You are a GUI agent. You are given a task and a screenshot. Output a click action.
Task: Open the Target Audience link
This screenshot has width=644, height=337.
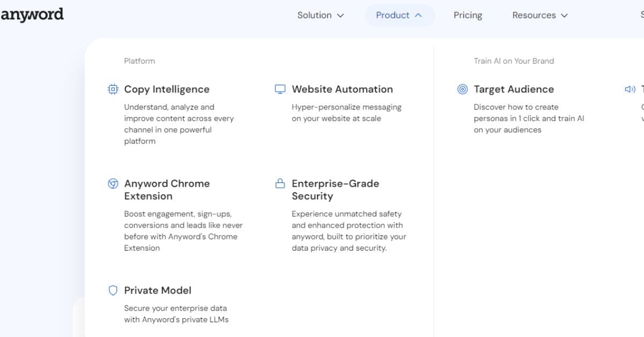coord(514,89)
